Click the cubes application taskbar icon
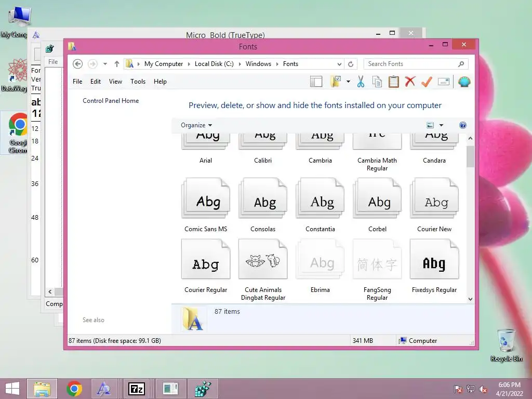532x399 pixels. (203, 389)
